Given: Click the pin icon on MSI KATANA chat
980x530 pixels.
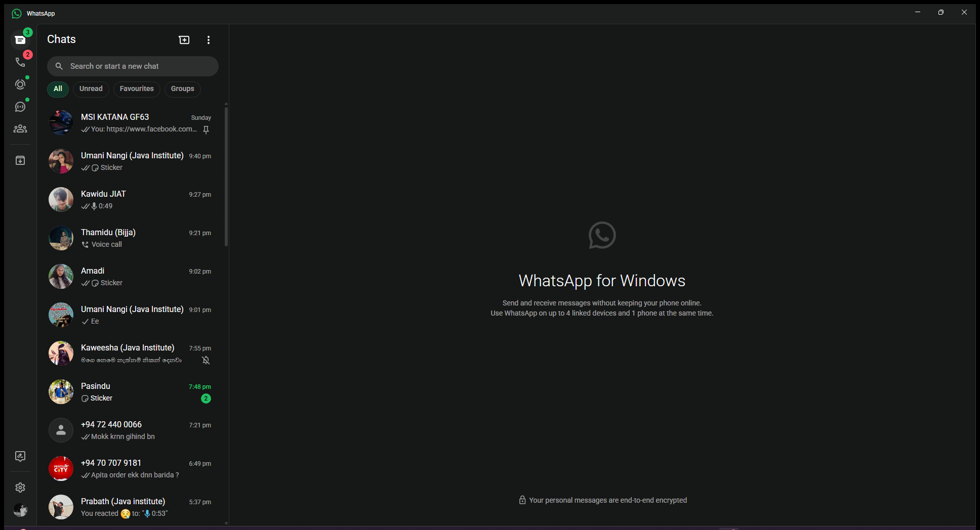Looking at the screenshot, I should [206, 130].
